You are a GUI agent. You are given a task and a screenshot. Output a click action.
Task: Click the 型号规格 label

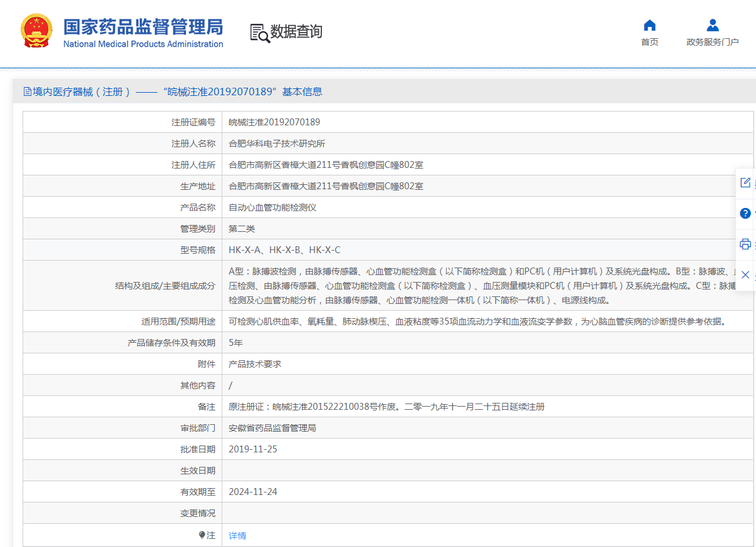click(x=198, y=250)
